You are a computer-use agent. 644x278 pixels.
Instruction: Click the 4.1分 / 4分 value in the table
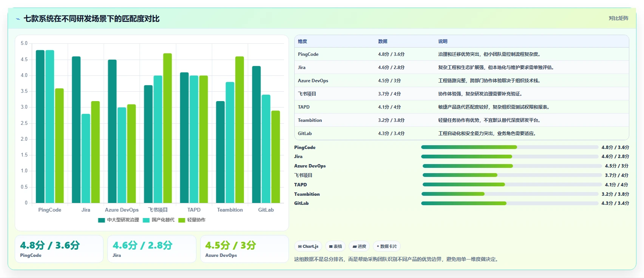point(389,107)
